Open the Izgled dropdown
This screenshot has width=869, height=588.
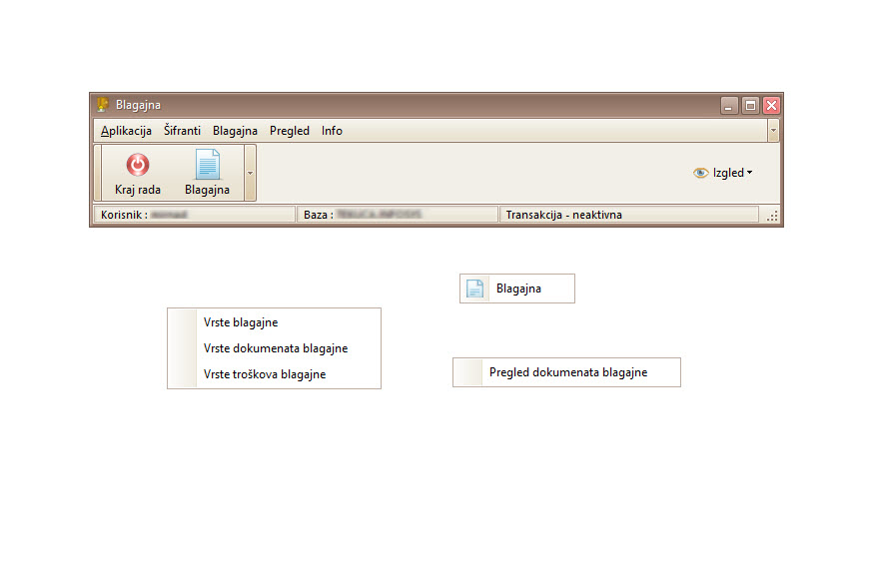(x=723, y=173)
